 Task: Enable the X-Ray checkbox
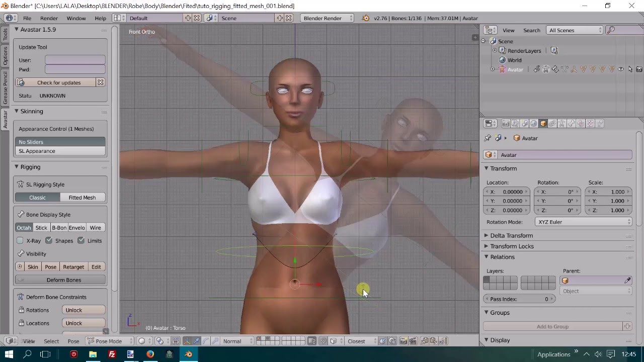pyautogui.click(x=21, y=241)
